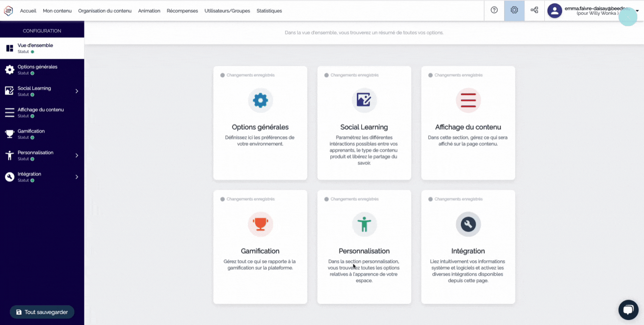644x325 pixels.
Task: Open the chat support bubble
Action: point(628,310)
